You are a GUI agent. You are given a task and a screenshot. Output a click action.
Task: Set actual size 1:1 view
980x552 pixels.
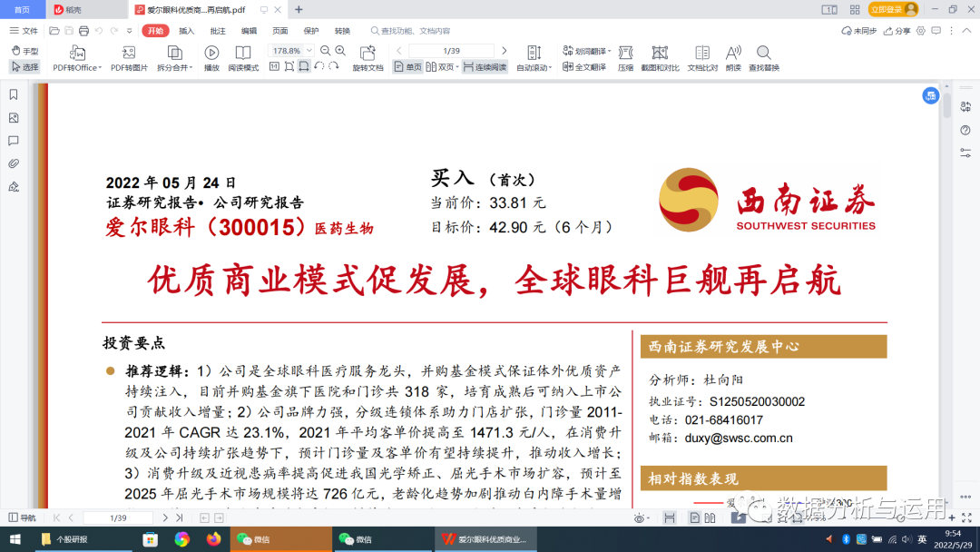pos(274,66)
